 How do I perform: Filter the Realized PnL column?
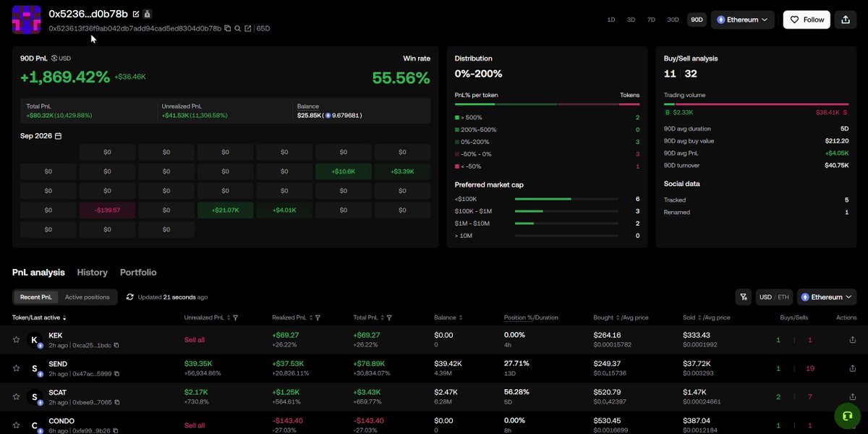point(318,318)
